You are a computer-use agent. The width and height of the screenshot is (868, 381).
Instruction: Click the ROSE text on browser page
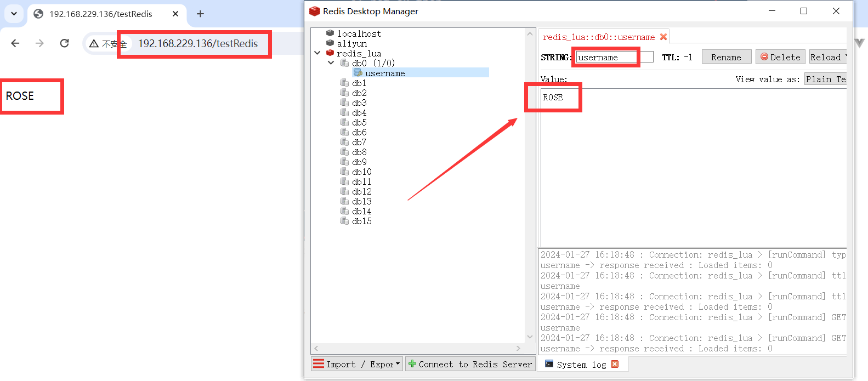[20, 96]
